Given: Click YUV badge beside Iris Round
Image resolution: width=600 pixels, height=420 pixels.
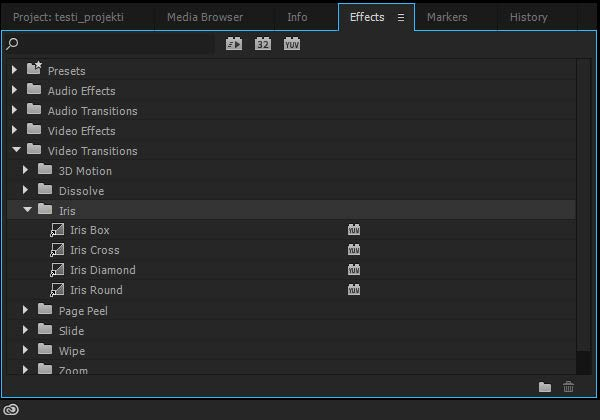Looking at the screenshot, I should tap(354, 289).
